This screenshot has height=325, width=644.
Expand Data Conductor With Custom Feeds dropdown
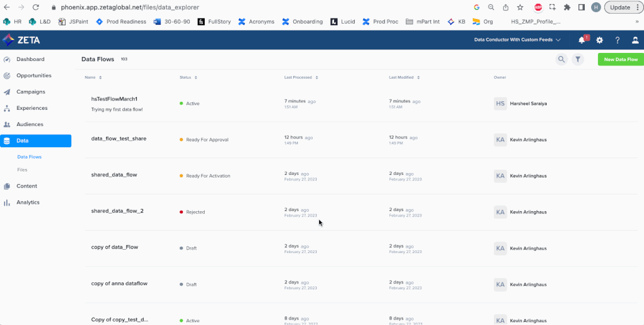[x=517, y=40]
